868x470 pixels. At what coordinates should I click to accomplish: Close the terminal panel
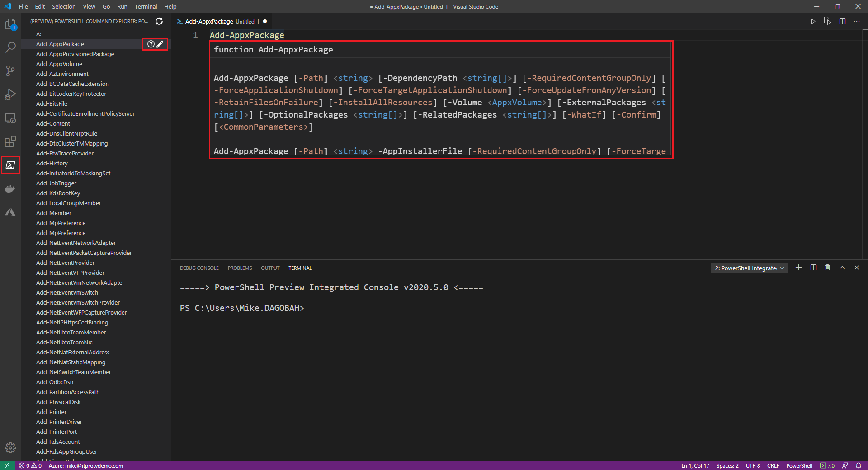tap(857, 268)
